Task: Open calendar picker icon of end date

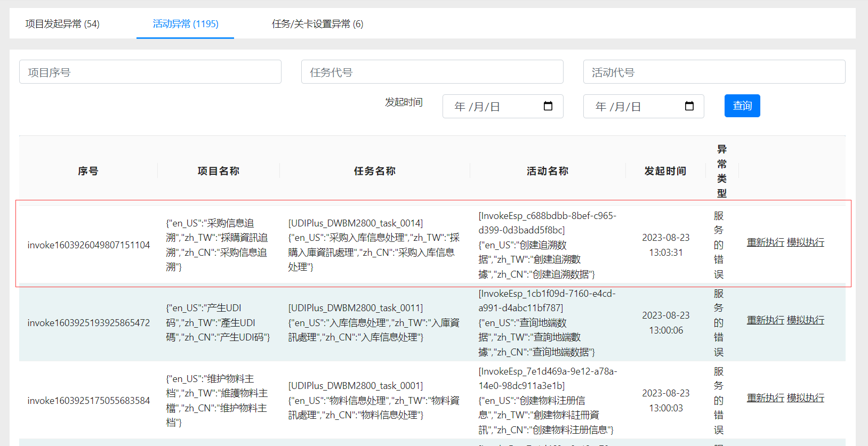Action: point(689,106)
